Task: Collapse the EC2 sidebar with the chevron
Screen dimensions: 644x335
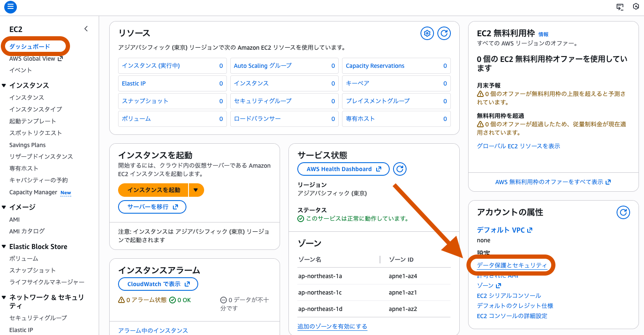Action: click(x=86, y=29)
